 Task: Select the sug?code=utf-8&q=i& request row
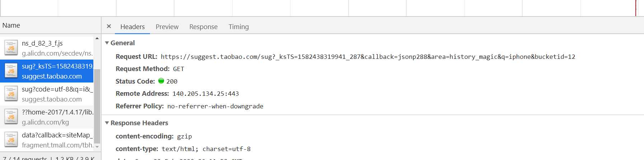click(47, 94)
